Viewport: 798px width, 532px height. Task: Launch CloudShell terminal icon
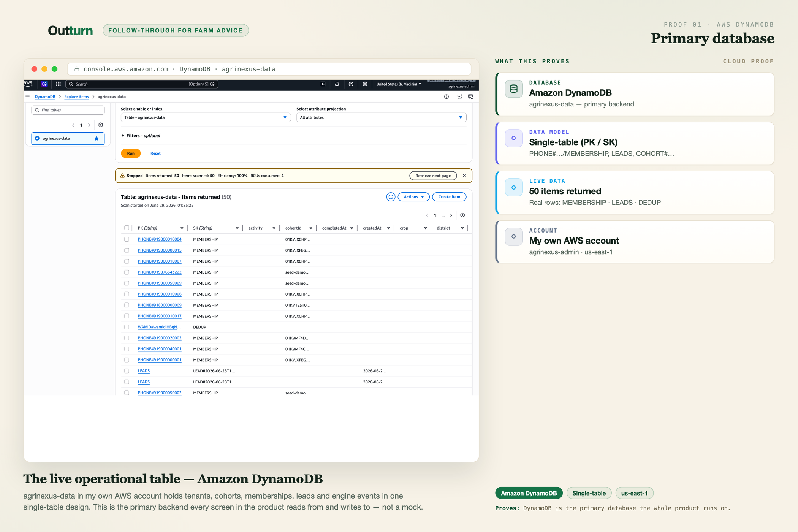(x=323, y=84)
